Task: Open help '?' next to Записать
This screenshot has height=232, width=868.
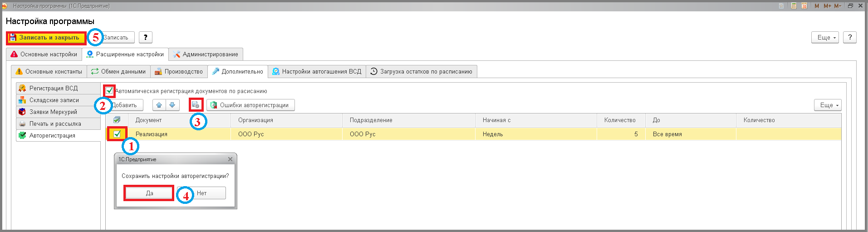Action: tap(145, 37)
